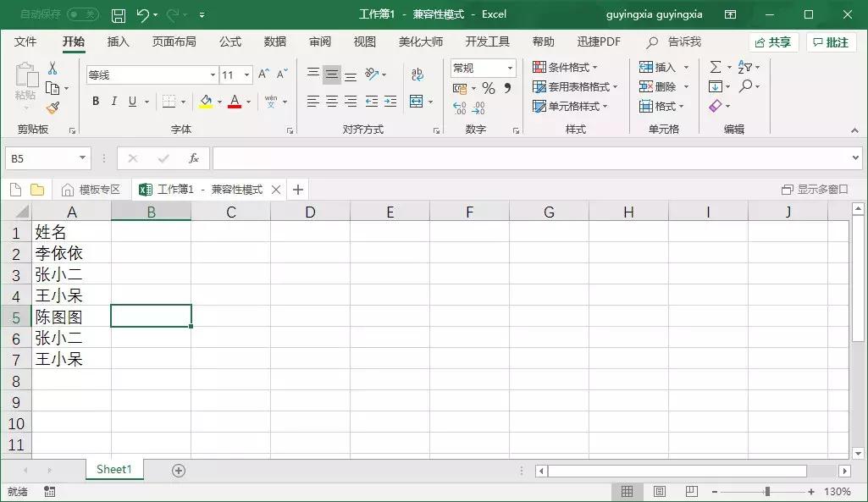The height and width of the screenshot is (502, 868).
Task: Toggle underline formatting
Action: [x=132, y=101]
